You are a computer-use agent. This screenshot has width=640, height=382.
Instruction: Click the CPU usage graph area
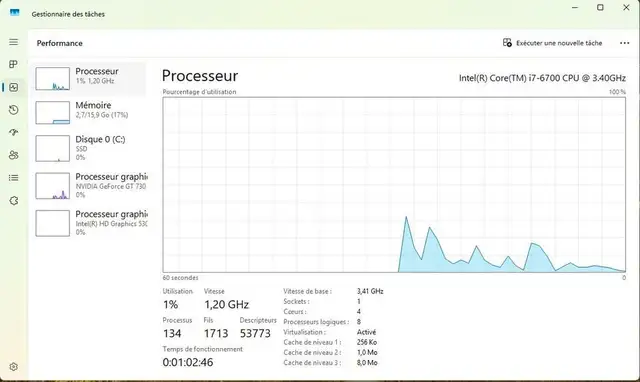point(394,184)
